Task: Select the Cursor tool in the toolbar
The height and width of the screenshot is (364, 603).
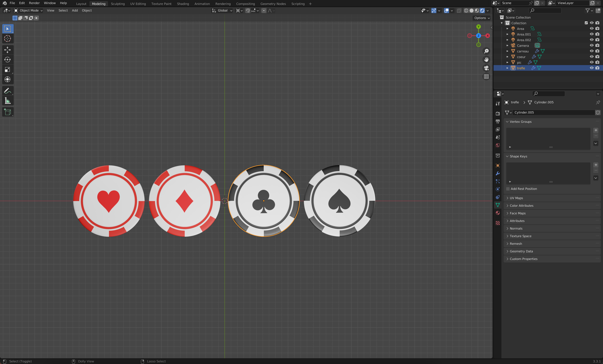Action: (8, 39)
